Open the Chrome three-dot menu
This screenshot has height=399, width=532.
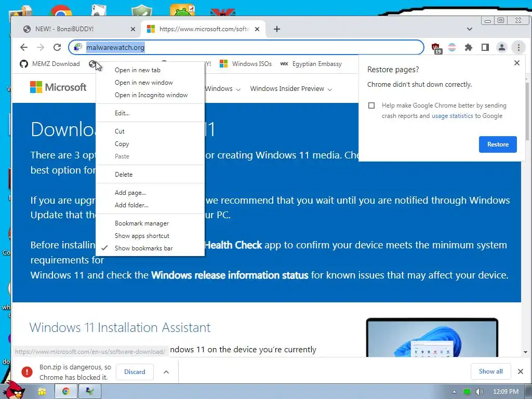(x=518, y=47)
